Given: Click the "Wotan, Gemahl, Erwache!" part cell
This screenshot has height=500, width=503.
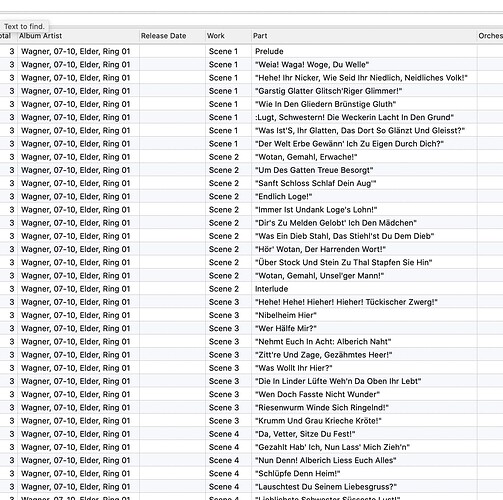Looking at the screenshot, I should pos(364,157).
